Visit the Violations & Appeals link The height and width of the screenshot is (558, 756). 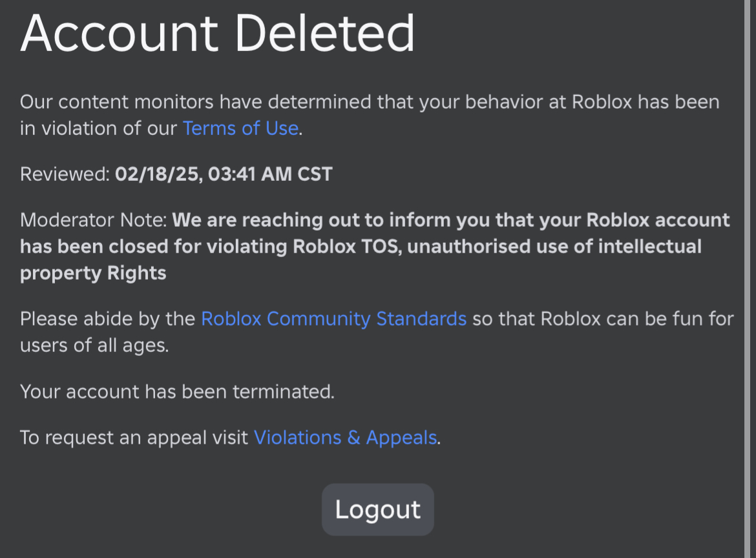coord(346,437)
